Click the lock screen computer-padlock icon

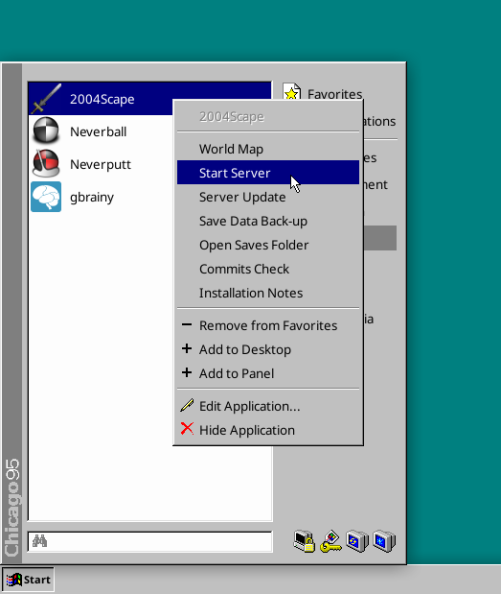point(304,541)
